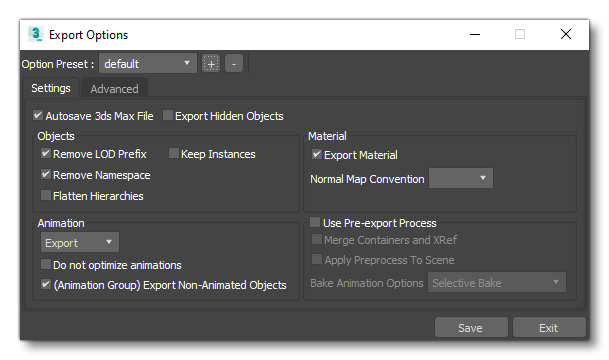The image size is (609, 360).
Task: Switch to the Settings tab
Action: click(x=51, y=88)
